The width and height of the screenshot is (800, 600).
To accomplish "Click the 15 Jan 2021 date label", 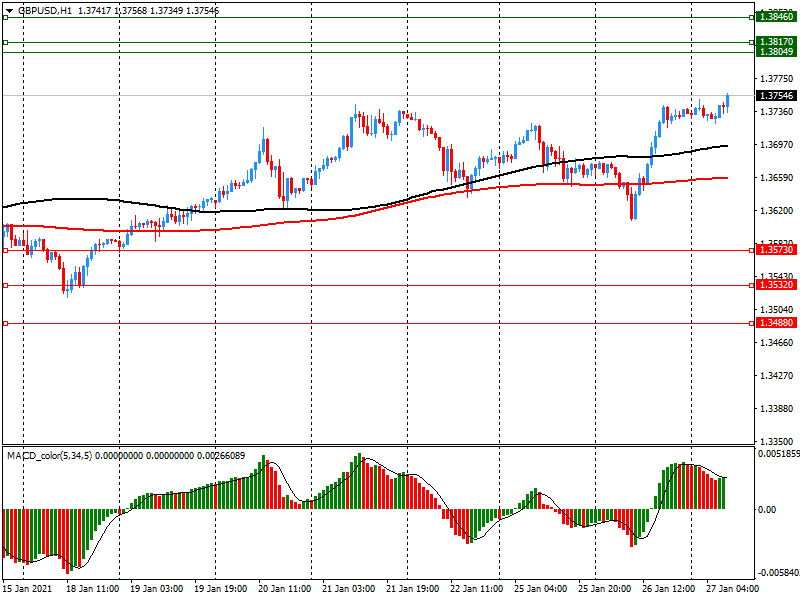I will click(27, 589).
